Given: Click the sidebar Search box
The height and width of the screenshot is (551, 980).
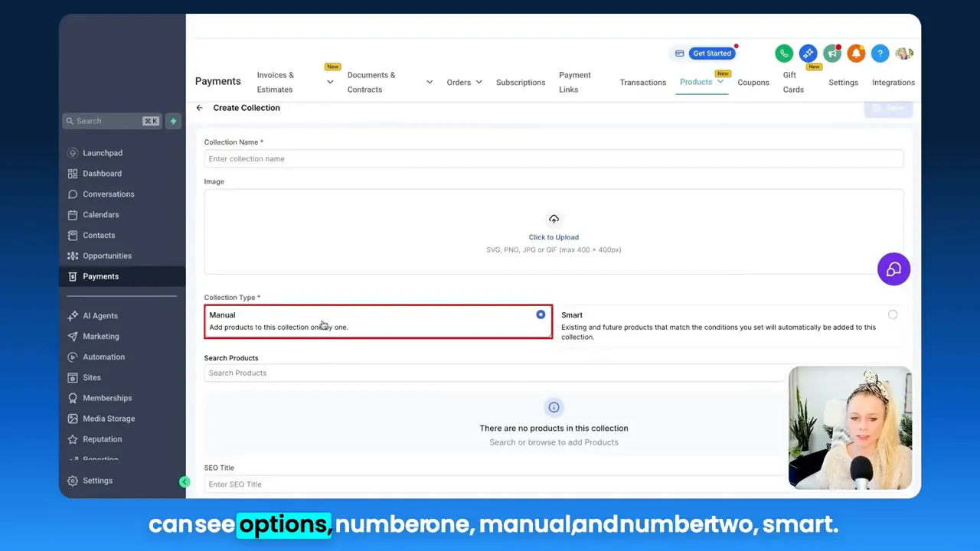Looking at the screenshot, I should pyautogui.click(x=112, y=121).
